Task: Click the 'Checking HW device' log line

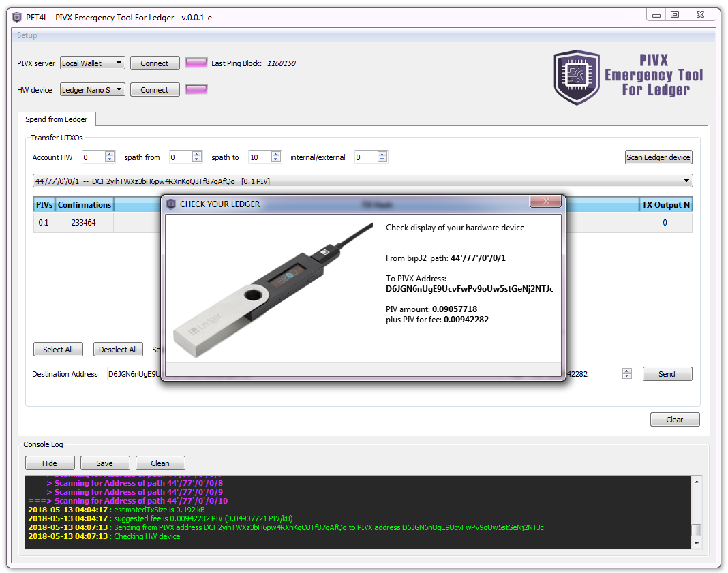Action: tap(104, 536)
